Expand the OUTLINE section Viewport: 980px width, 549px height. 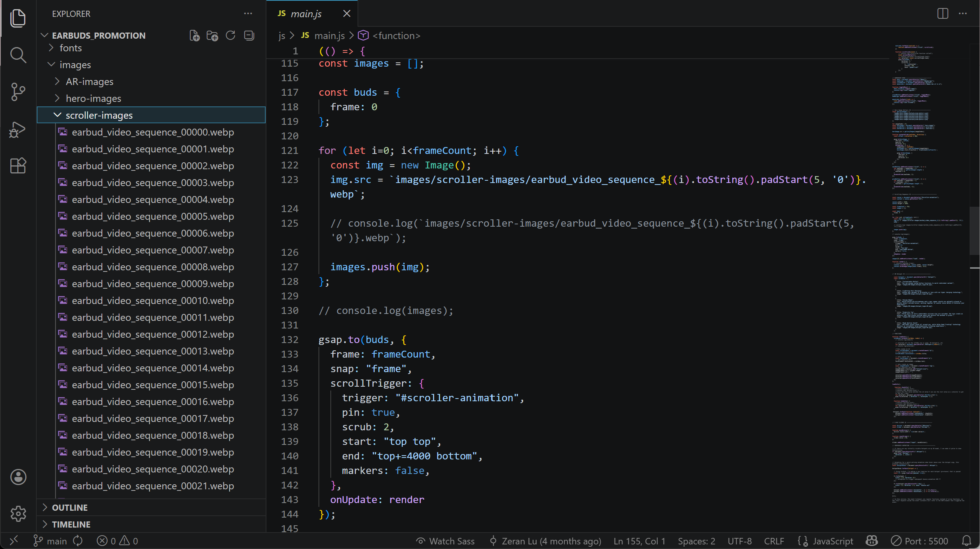coord(70,508)
